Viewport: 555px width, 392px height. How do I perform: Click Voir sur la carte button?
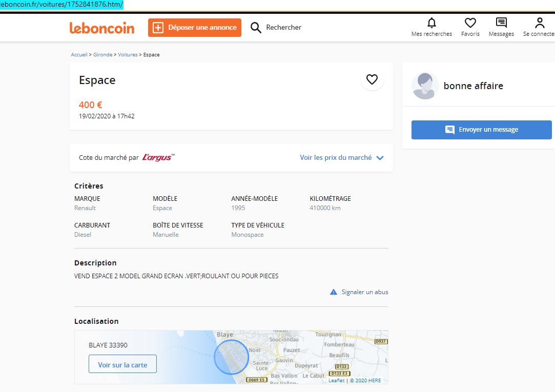122,365
